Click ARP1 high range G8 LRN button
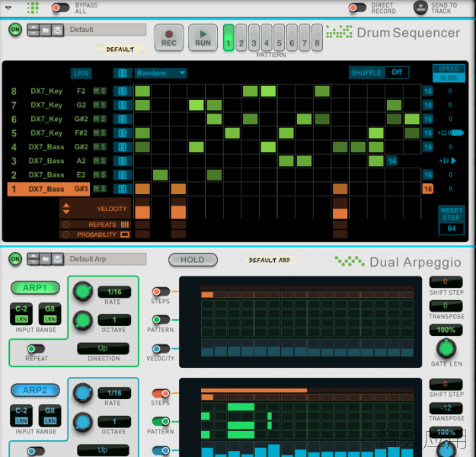This screenshot has height=457, width=476. click(50, 319)
